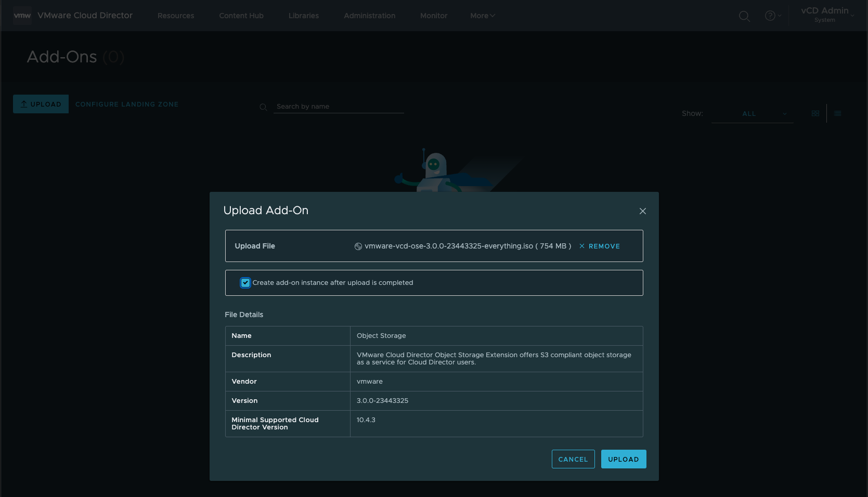Switch to grid card view icon
Screen dimensions: 868x497
(815, 113)
